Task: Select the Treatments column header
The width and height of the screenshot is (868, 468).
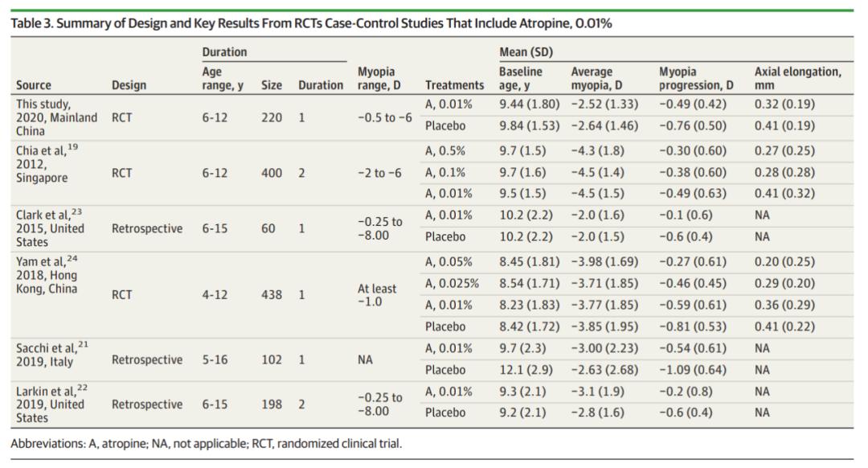Action: click(454, 85)
